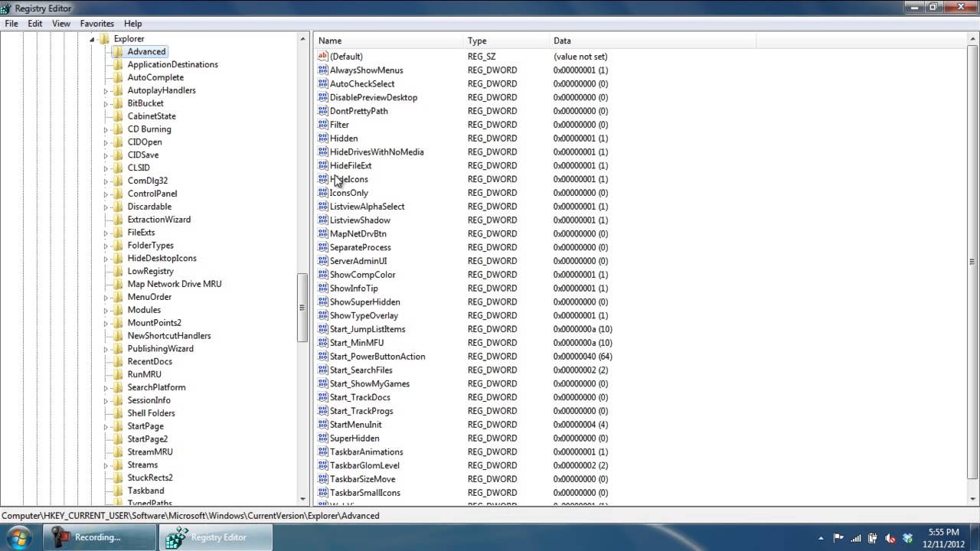Select the icon beside Start_PowerButtonAction
The width and height of the screenshot is (980, 551).
pyautogui.click(x=323, y=356)
